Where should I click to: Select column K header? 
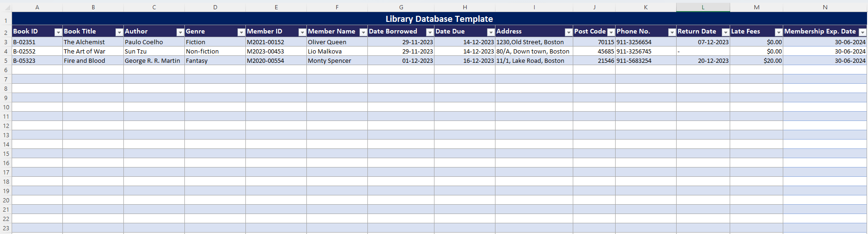646,7
